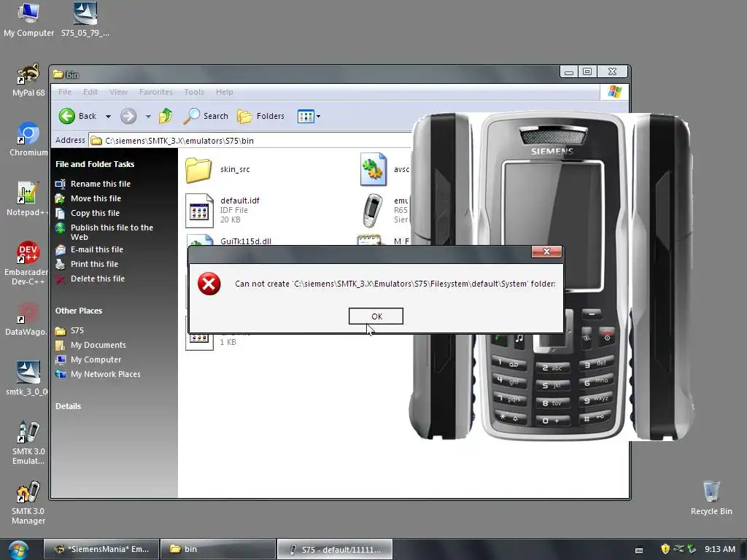Open the Tools menu
Image resolution: width=747 pixels, height=560 pixels.
pyautogui.click(x=194, y=92)
